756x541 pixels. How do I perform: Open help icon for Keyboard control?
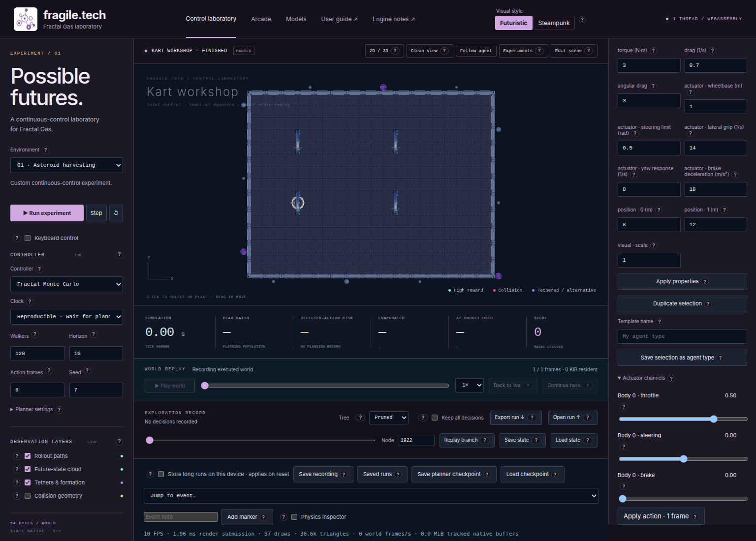coord(17,238)
